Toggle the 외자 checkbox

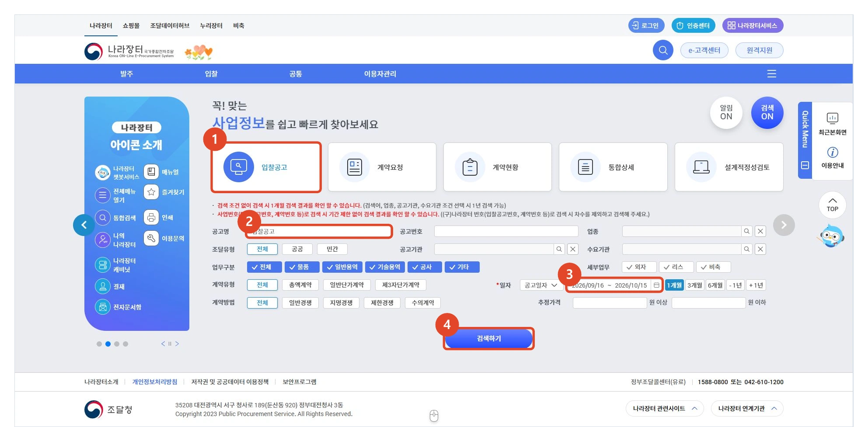tap(639, 267)
